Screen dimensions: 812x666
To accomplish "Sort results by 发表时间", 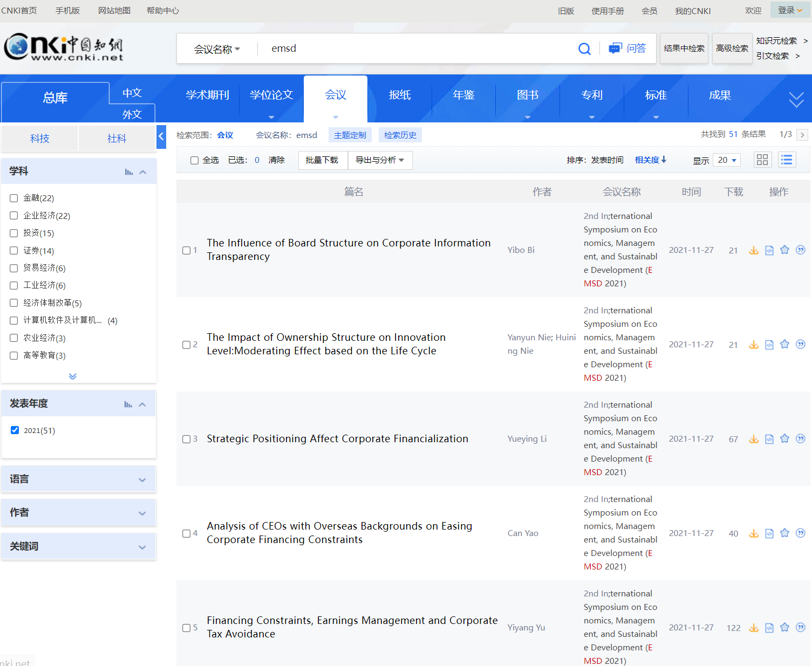I will point(608,160).
